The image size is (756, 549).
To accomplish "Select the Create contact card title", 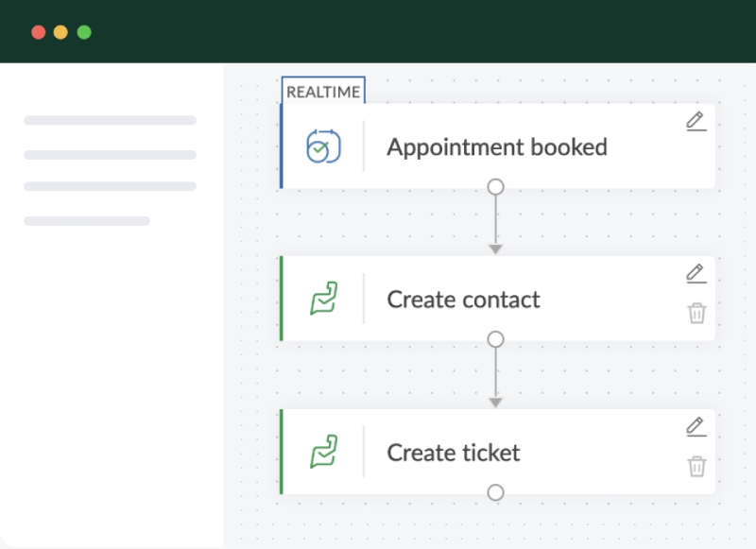I will [463, 300].
